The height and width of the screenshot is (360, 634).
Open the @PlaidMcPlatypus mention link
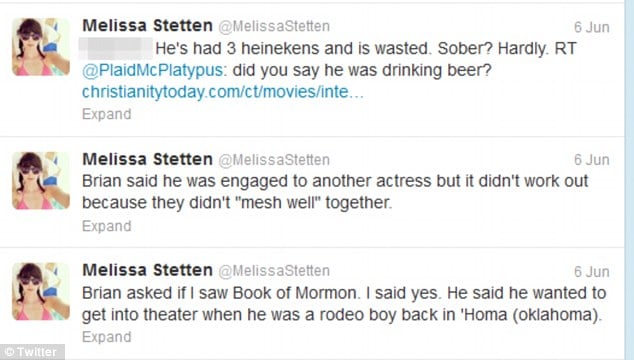[152, 70]
